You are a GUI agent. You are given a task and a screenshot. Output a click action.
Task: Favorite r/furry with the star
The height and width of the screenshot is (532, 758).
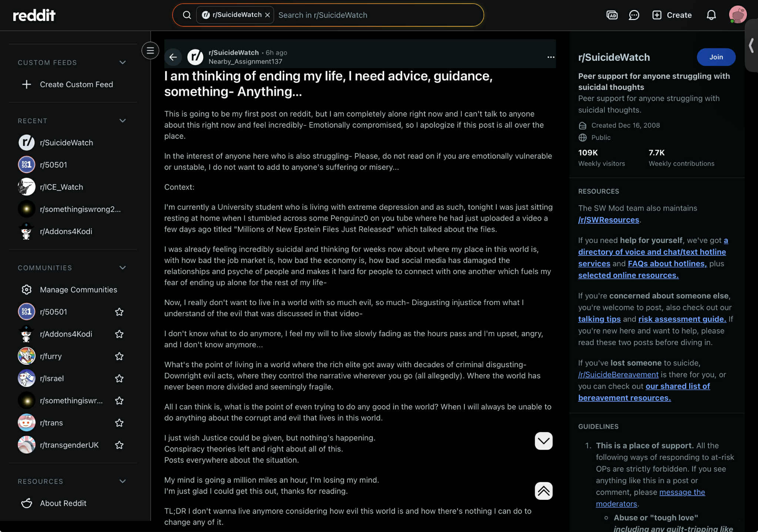click(x=119, y=356)
